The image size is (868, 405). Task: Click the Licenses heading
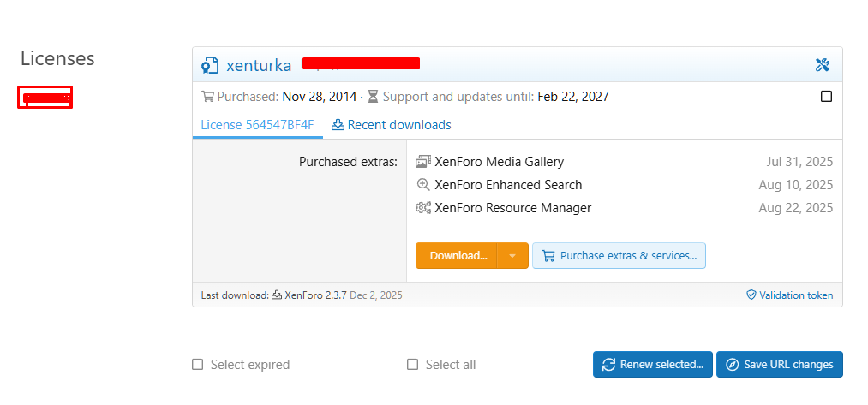click(x=57, y=58)
